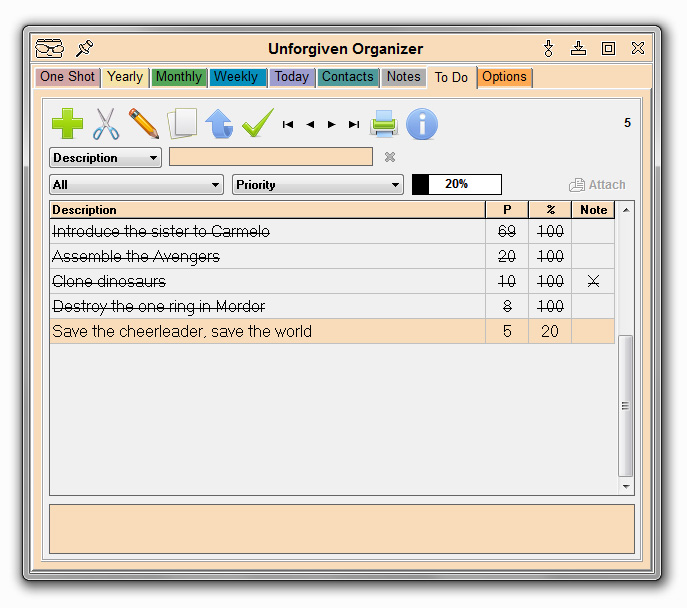Click the pushpin icon in title bar
This screenshot has width=687, height=608.
point(84,48)
